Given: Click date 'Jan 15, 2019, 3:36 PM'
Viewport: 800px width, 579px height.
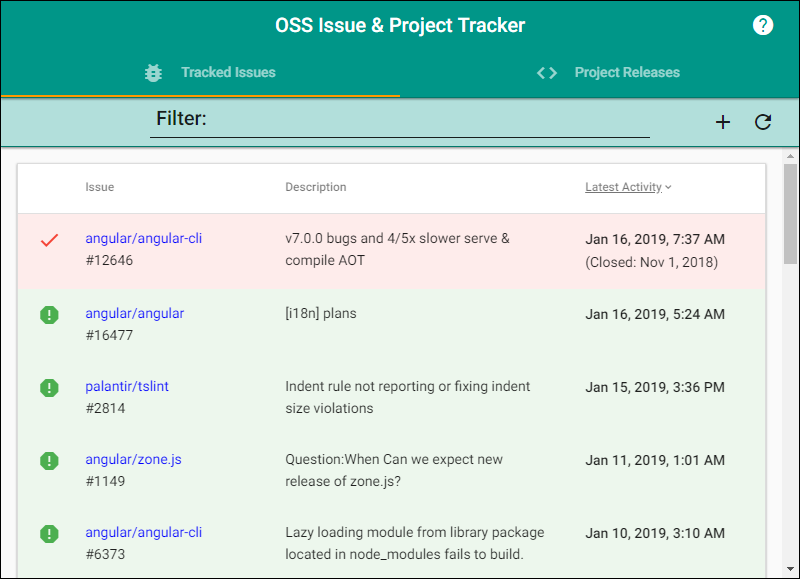Looking at the screenshot, I should (655, 387).
